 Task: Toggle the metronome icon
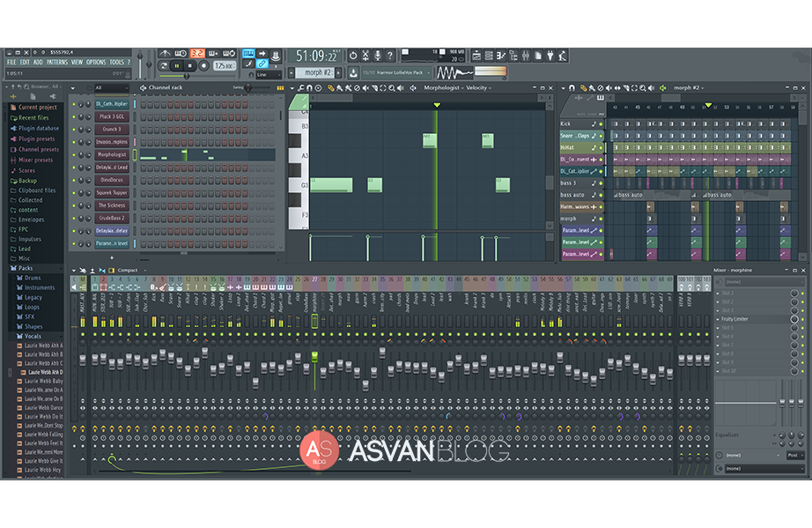pyautogui.click(x=165, y=54)
